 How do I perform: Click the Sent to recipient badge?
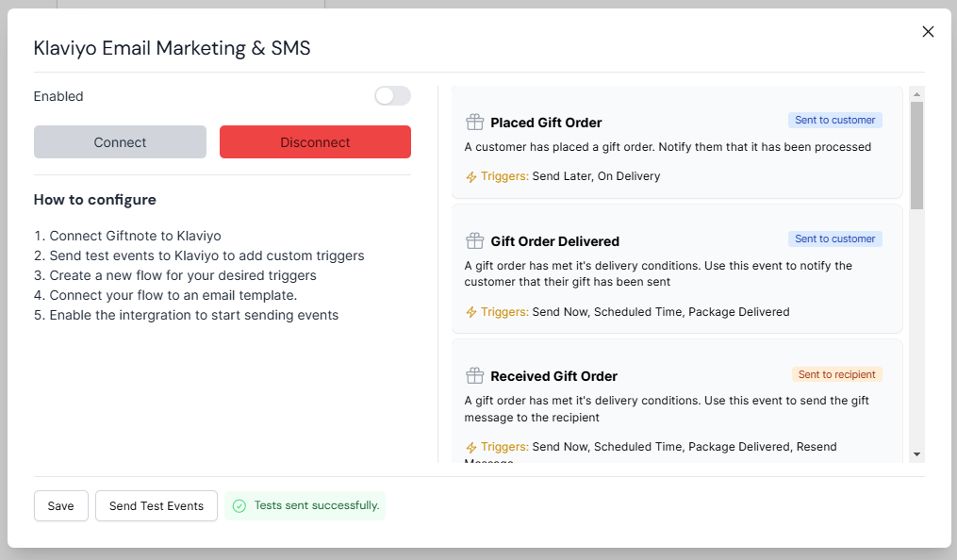coord(836,374)
